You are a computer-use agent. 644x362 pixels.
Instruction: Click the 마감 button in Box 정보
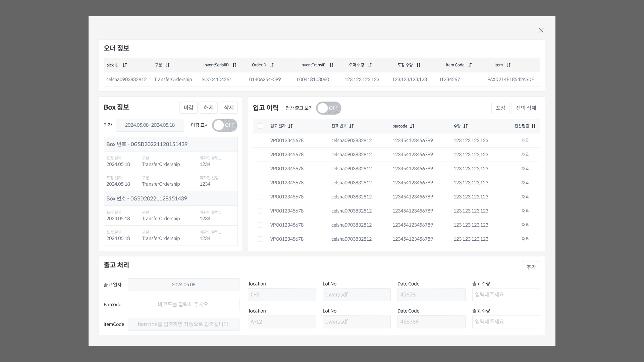point(189,108)
